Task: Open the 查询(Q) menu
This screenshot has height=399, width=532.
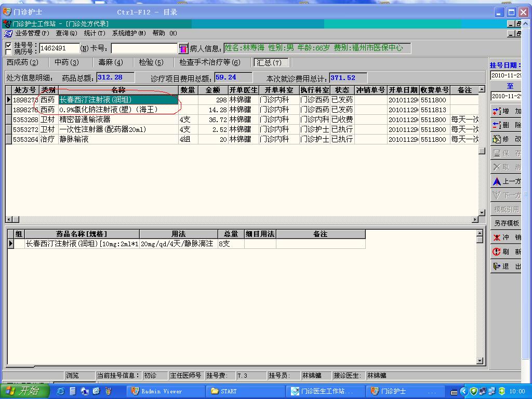Action: tap(66, 33)
